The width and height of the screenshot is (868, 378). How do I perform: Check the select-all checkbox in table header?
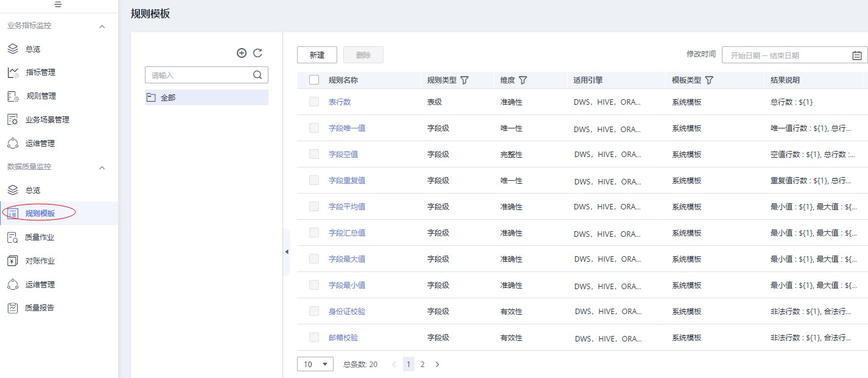313,80
